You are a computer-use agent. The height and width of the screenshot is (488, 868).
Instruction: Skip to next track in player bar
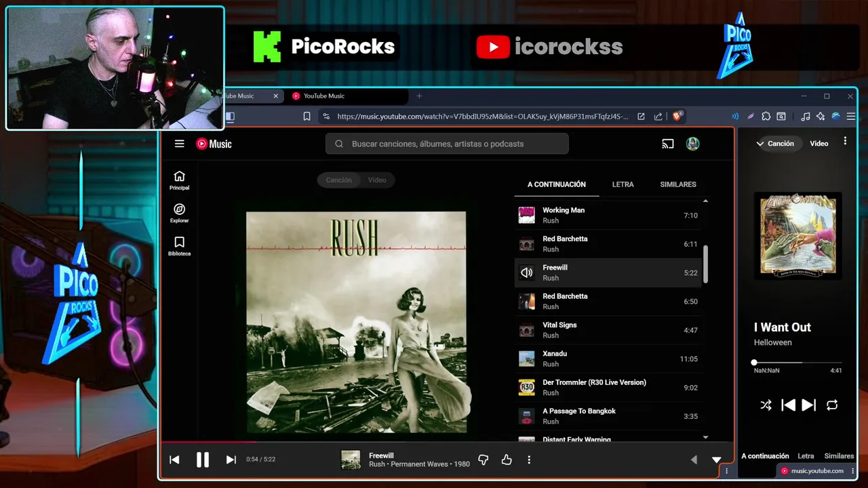coord(231,460)
